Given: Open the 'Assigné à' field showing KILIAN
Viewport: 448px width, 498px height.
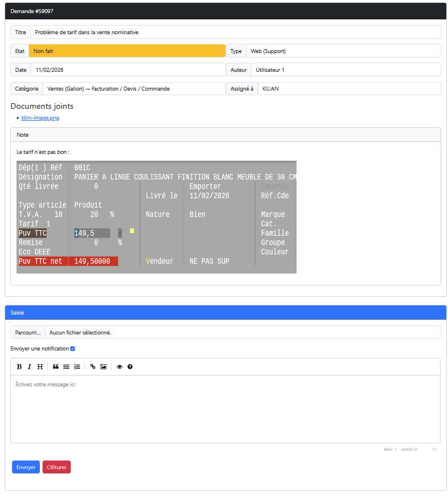Looking at the screenshot, I should coord(348,89).
